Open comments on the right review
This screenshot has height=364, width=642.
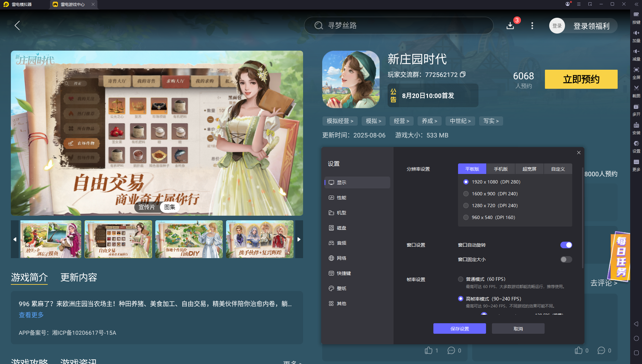[602, 351]
